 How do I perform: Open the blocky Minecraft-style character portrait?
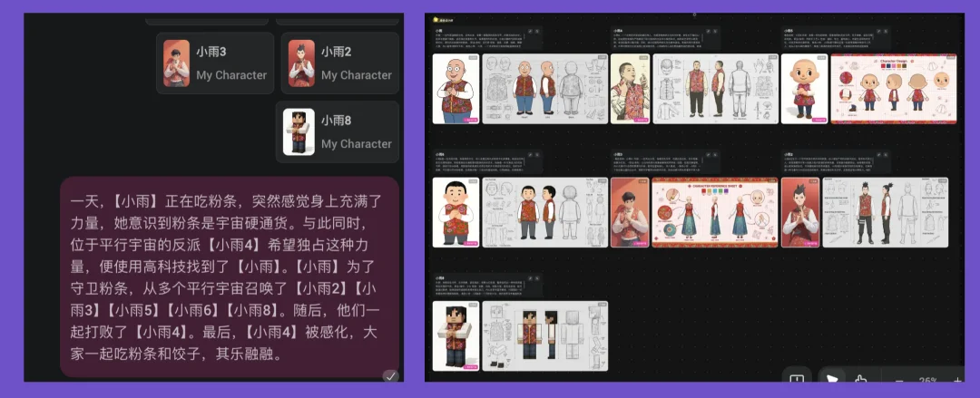pos(456,335)
